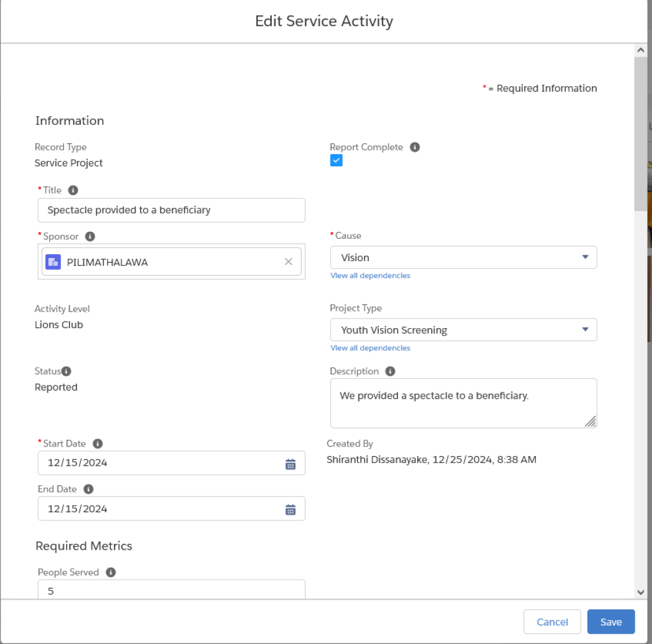Viewport: 652px width, 644px height.
Task: Open the Project Type dropdown
Action: tap(464, 329)
